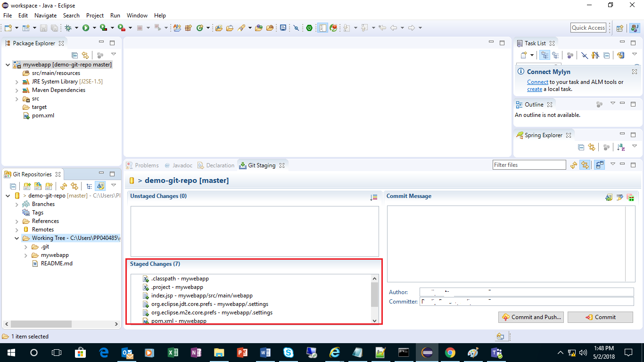The image size is (644, 362).
Task: Click the Boot Dashboard power icon in toolbar
Action: click(309, 28)
